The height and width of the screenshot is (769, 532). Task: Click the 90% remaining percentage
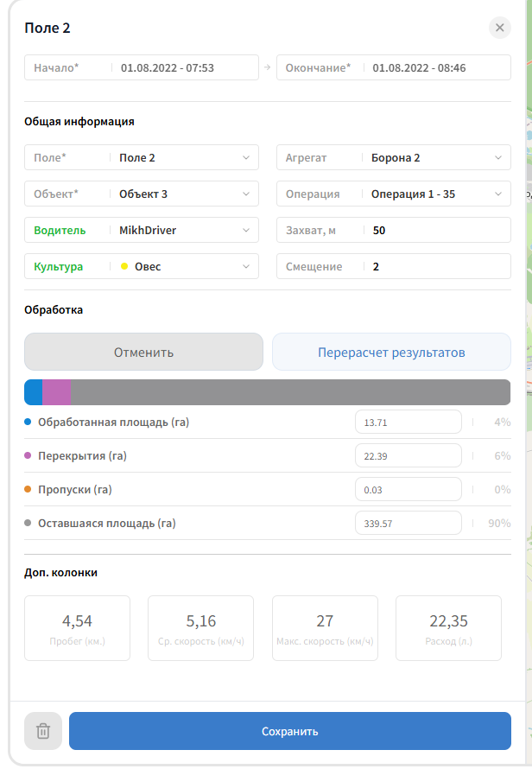pyautogui.click(x=499, y=524)
